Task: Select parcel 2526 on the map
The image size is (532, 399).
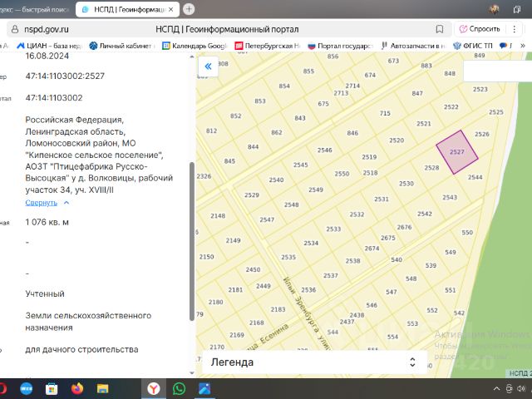Action: (x=482, y=134)
